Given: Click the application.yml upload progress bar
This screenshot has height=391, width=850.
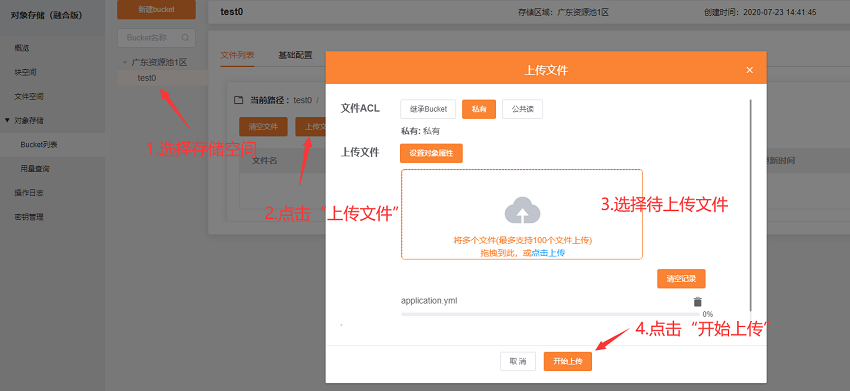Looking at the screenshot, I should 550,314.
